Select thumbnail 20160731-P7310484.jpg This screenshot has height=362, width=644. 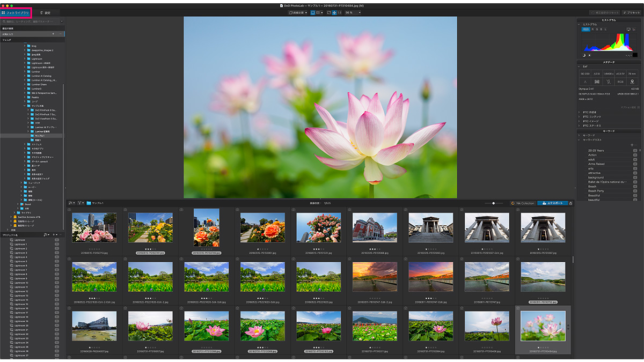coord(543,326)
